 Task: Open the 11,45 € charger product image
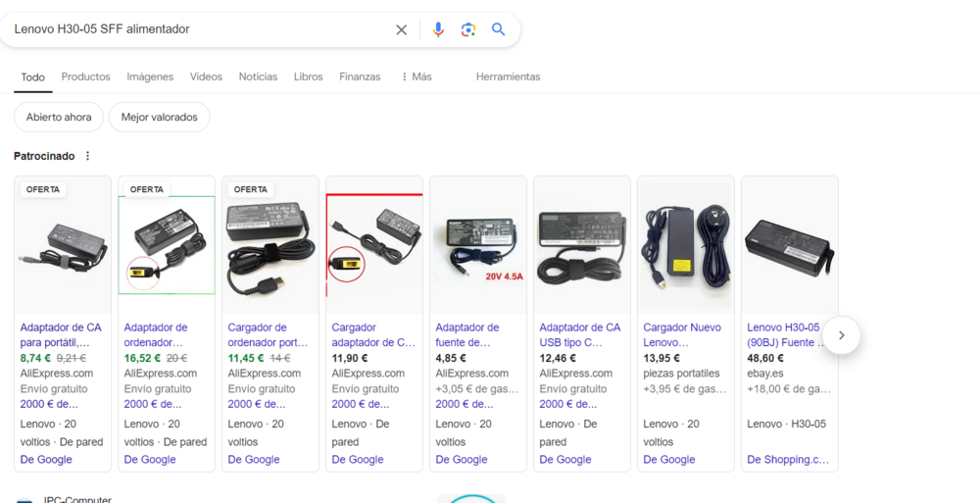(270, 245)
